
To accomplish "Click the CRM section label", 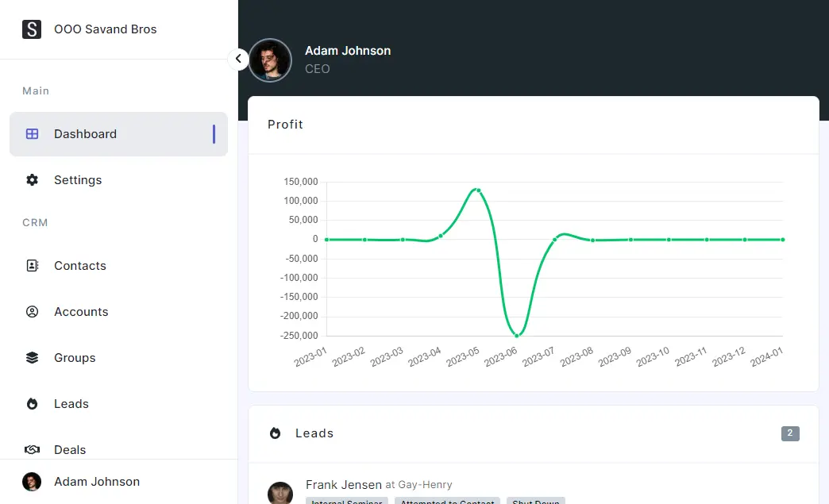I will coord(35,223).
